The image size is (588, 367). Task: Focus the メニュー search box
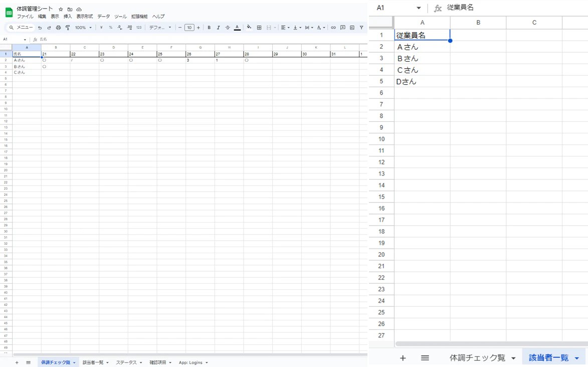[x=22, y=28]
